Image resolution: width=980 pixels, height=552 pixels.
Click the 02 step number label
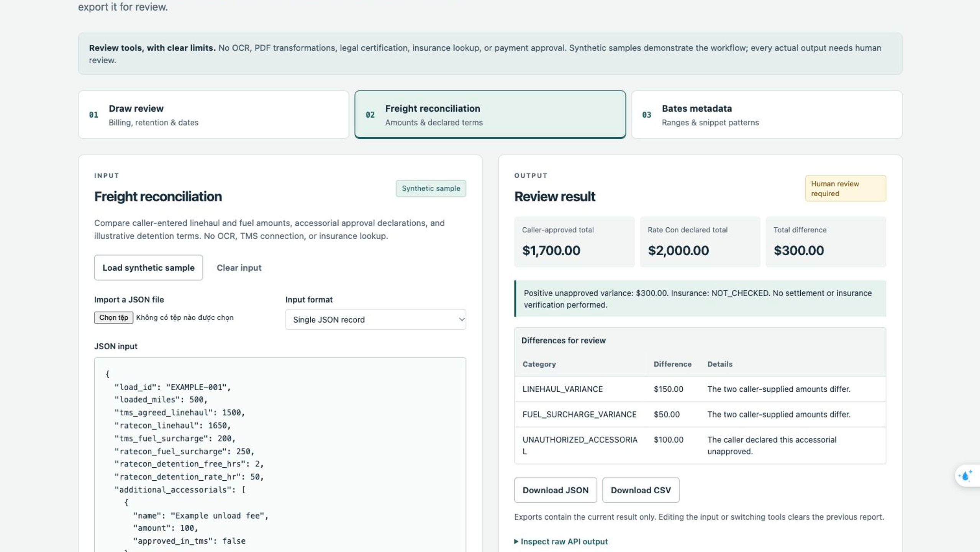370,115
